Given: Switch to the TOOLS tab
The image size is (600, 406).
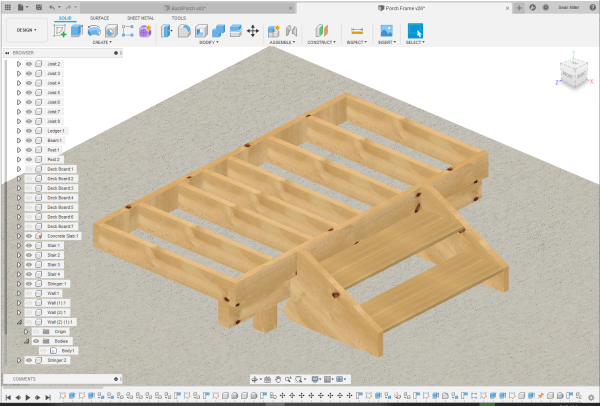Looking at the screenshot, I should pos(179,18).
